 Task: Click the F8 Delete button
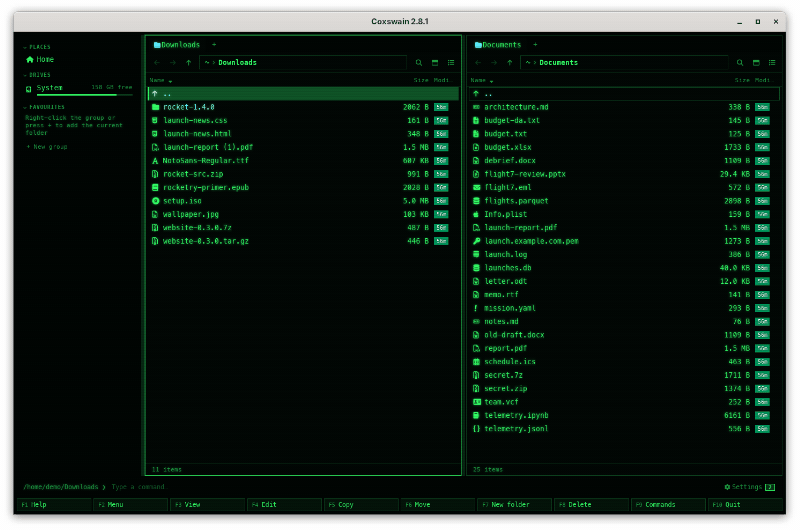(x=591, y=505)
